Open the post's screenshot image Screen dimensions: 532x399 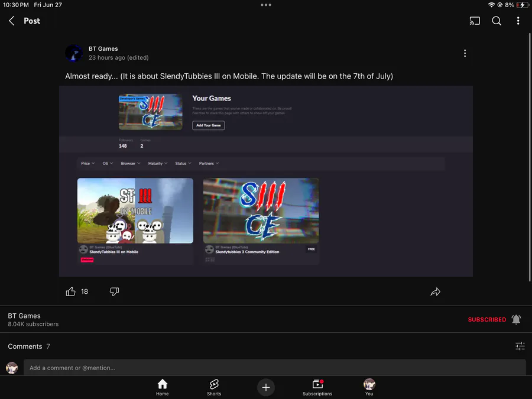(x=266, y=181)
